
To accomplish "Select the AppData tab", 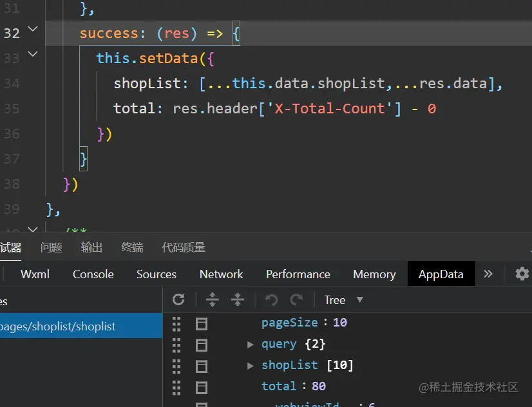I will click(x=441, y=274).
